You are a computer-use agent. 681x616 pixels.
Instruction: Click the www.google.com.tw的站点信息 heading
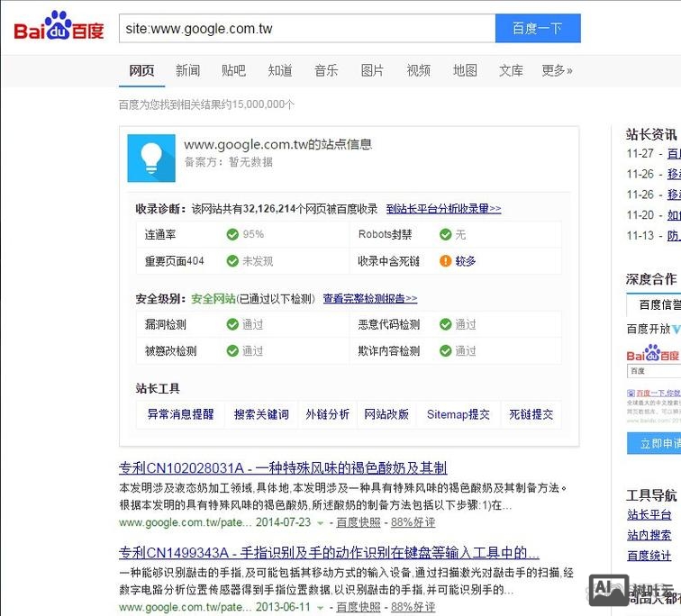tap(278, 144)
